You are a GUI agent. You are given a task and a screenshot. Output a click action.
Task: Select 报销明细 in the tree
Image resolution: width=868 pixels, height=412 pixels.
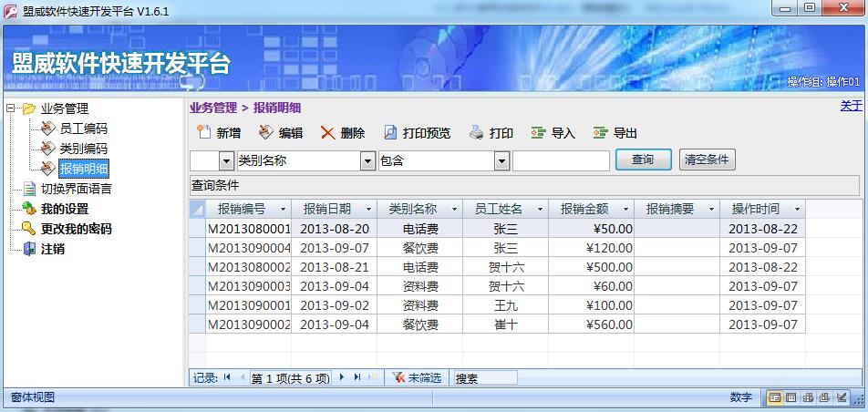(84, 169)
